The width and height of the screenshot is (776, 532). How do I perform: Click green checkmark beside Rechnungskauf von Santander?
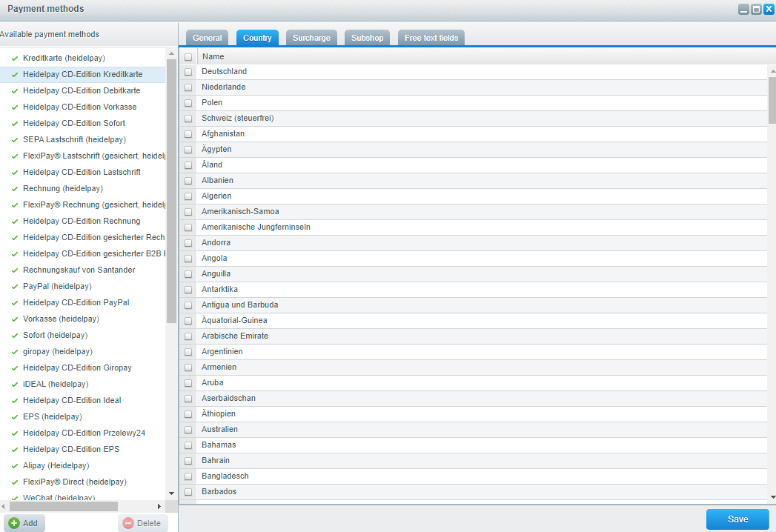pos(15,270)
